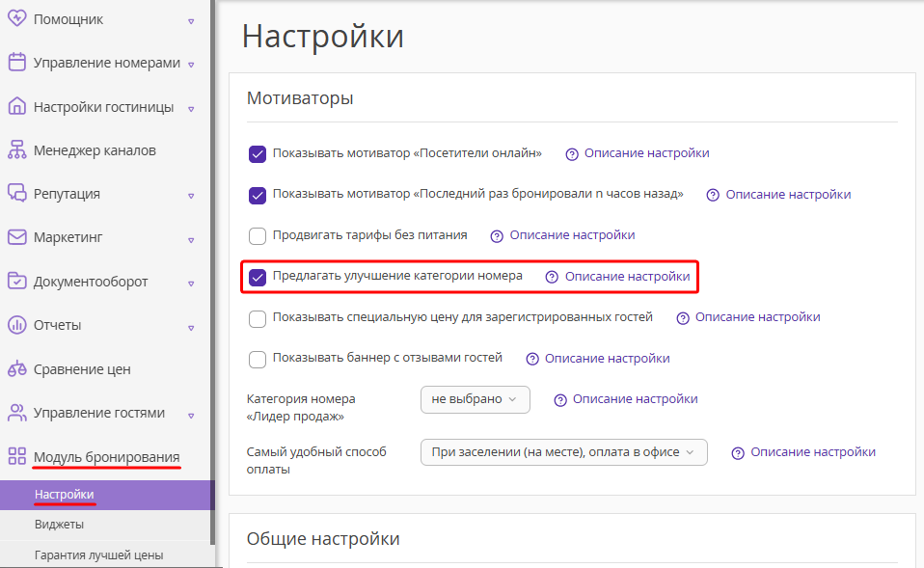Click help icon for тарифы без питания

point(497,236)
